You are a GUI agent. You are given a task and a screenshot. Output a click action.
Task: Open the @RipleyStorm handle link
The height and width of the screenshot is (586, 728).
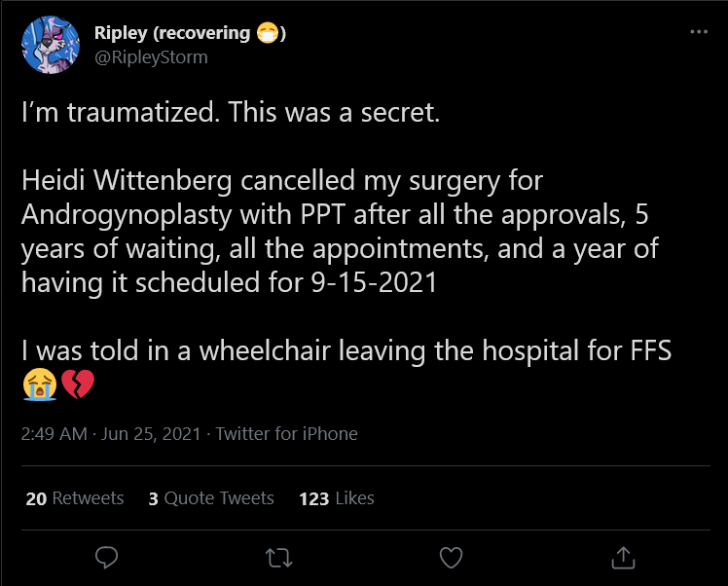point(151,57)
